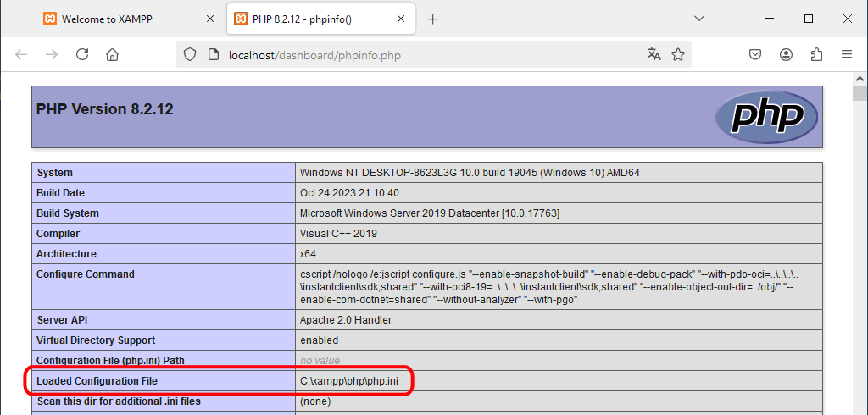Open tracking protection shield icon
868x415 pixels.
[x=190, y=54]
